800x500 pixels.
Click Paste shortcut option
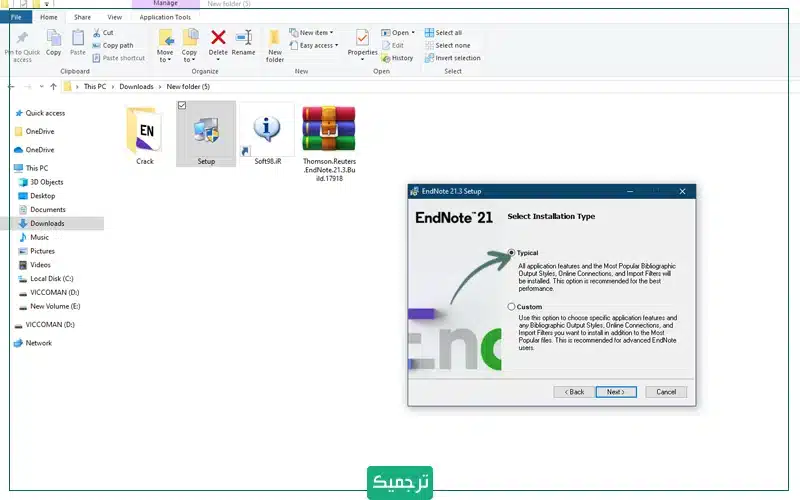118,58
